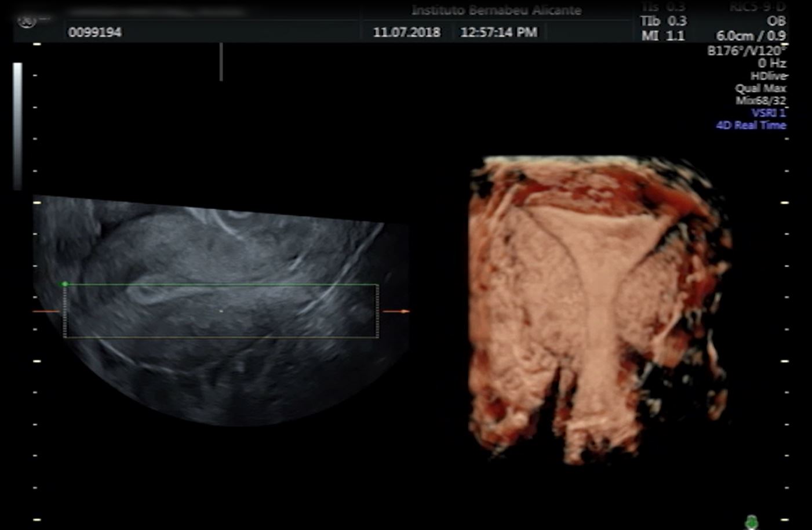
Task: Toggle 4D Real Time mode
Action: coord(751,125)
